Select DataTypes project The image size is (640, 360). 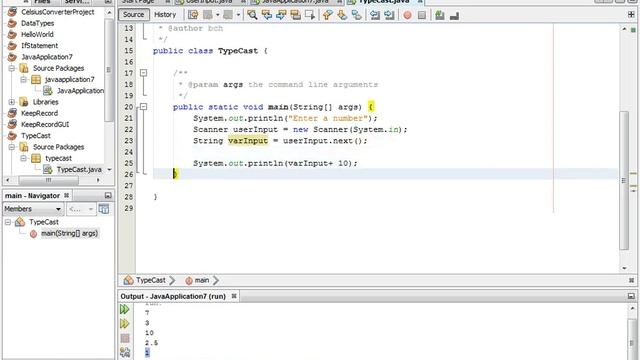coord(38,23)
